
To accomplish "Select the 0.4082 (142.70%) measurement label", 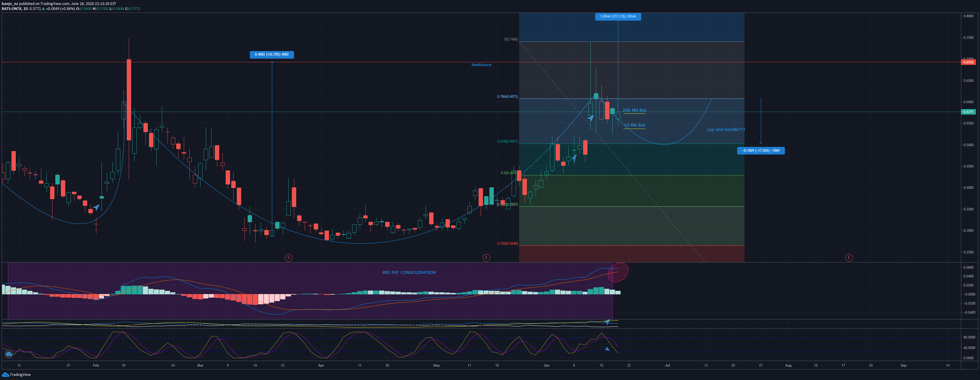I will 272,54.
